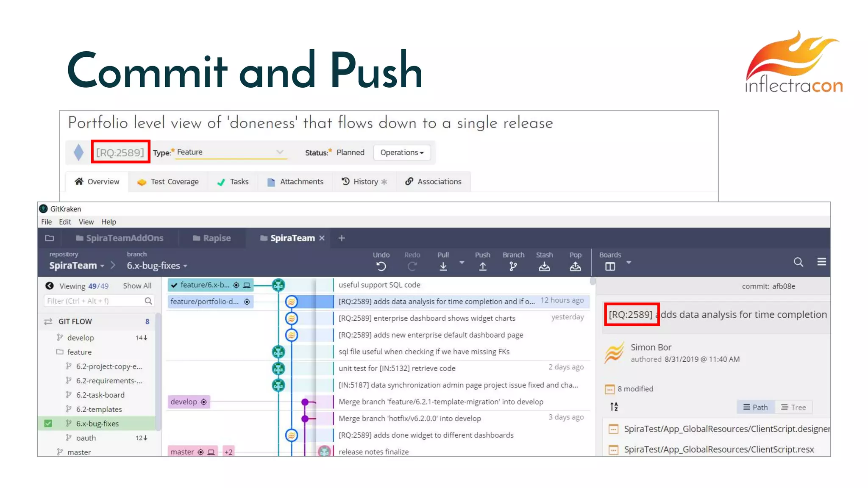Open the Tasks tab
Screen dimensions: 868x488
[233, 182]
